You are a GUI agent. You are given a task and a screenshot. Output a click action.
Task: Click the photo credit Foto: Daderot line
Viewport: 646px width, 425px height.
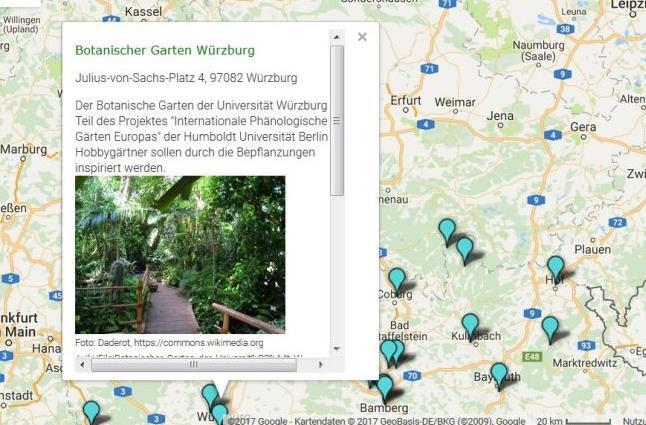click(x=169, y=343)
